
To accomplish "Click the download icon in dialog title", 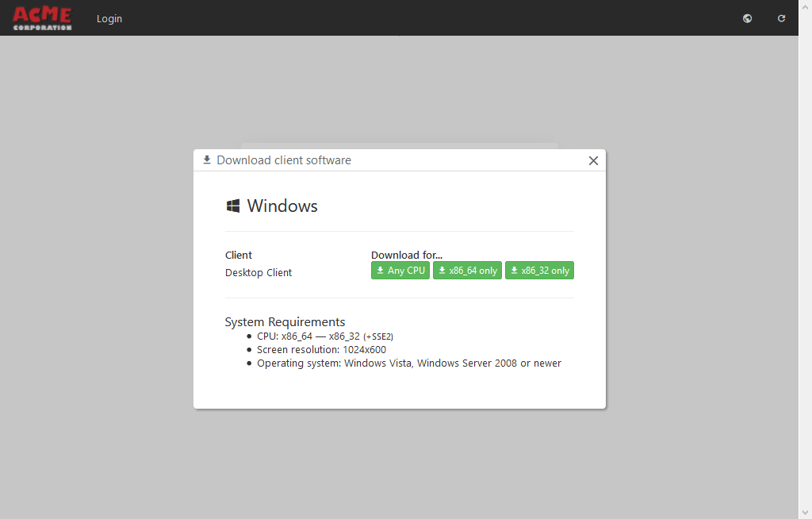I will pos(207,160).
